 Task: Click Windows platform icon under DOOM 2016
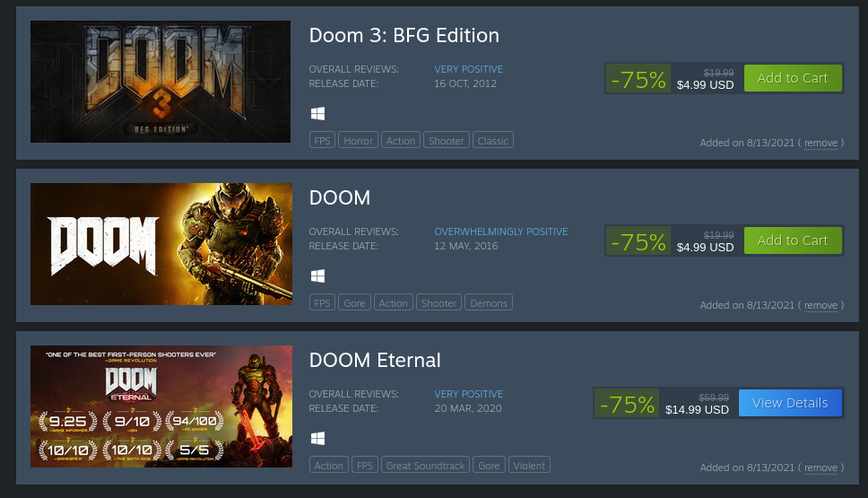pyautogui.click(x=317, y=275)
